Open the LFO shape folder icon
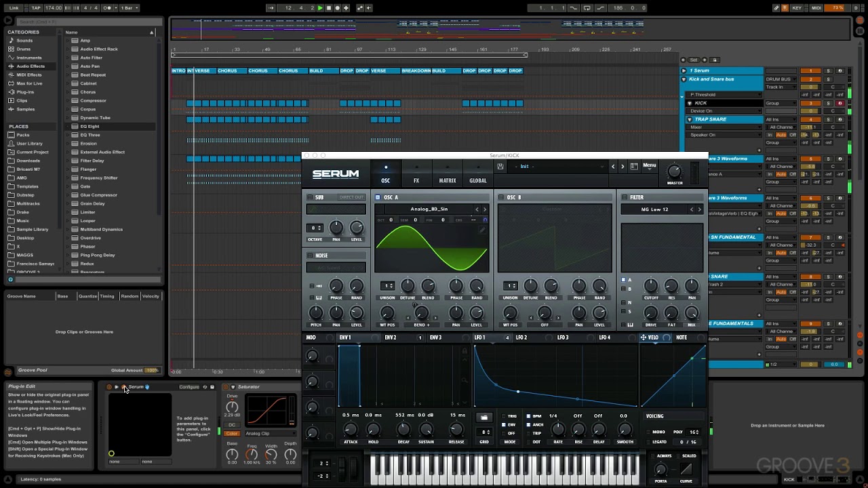The height and width of the screenshot is (488, 868). pos(484,417)
